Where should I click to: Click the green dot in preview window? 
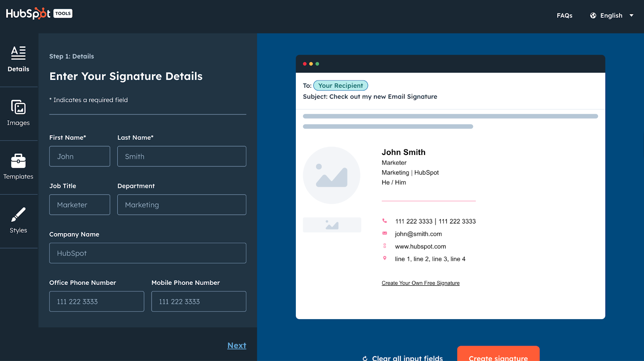(x=317, y=64)
